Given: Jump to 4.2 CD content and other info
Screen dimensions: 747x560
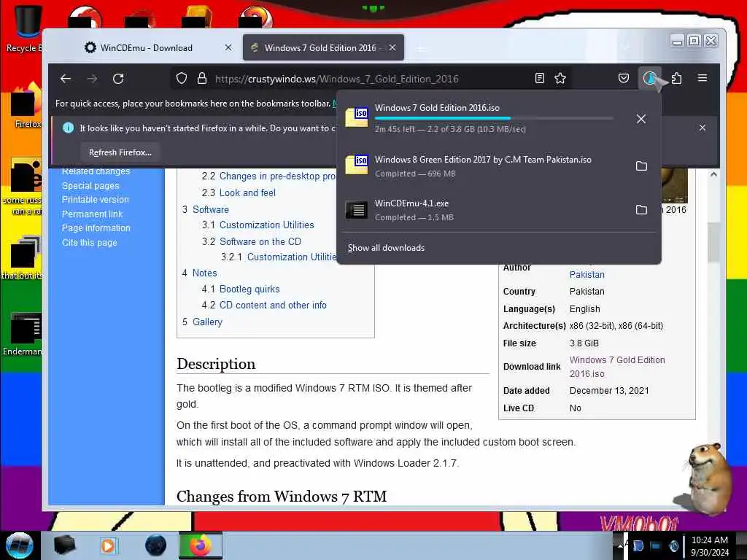Looking at the screenshot, I should 273,305.
